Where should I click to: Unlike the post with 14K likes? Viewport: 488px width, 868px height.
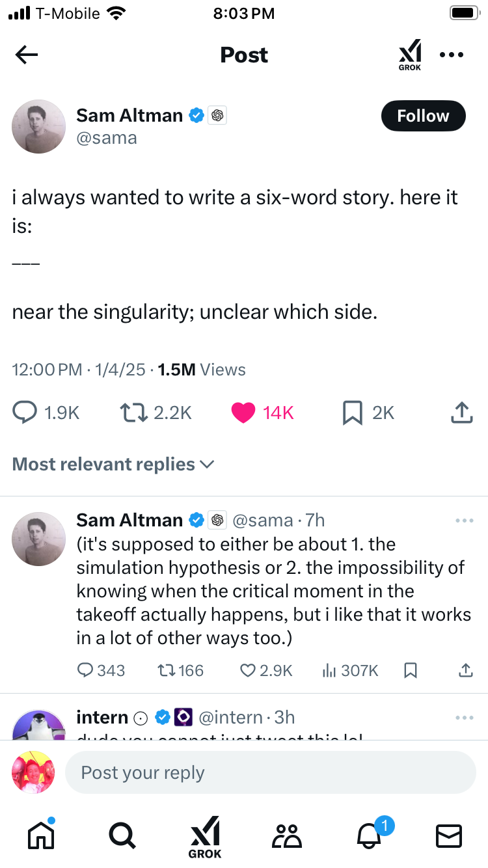coord(243,413)
